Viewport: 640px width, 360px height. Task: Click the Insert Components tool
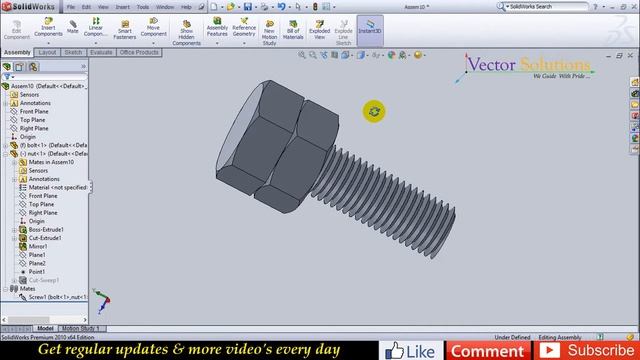pos(48,27)
